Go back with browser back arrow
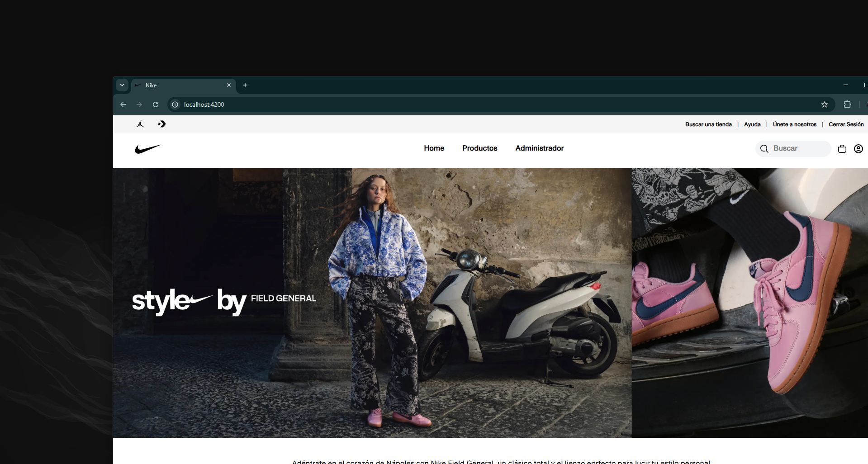The image size is (868, 464). 123,104
